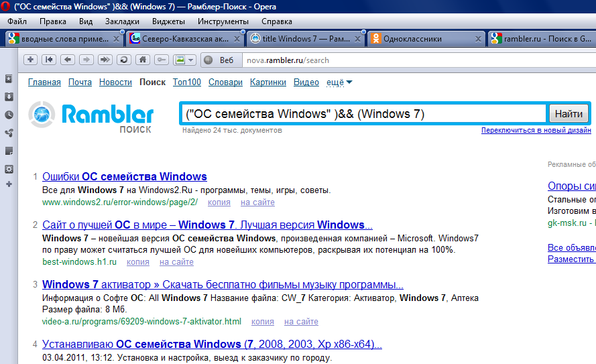Open копия link for windows2.ru result

pos(219,202)
